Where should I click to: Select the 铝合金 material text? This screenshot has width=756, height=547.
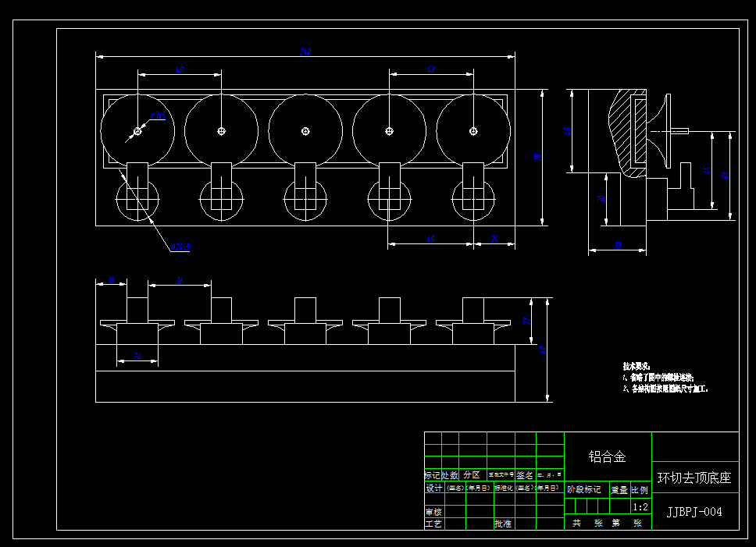coord(608,456)
